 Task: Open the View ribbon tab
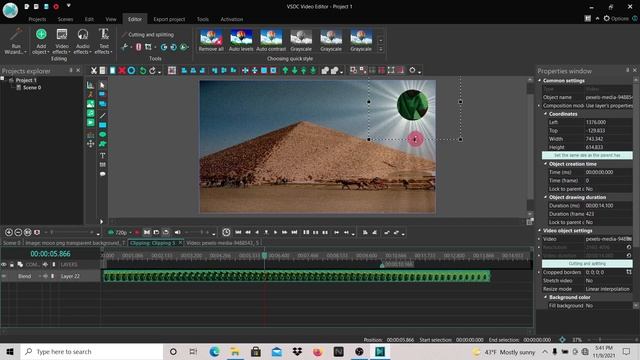(111, 19)
